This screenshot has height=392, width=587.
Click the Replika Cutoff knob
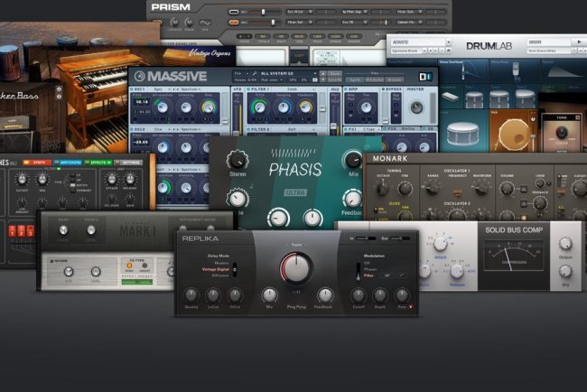tap(358, 295)
